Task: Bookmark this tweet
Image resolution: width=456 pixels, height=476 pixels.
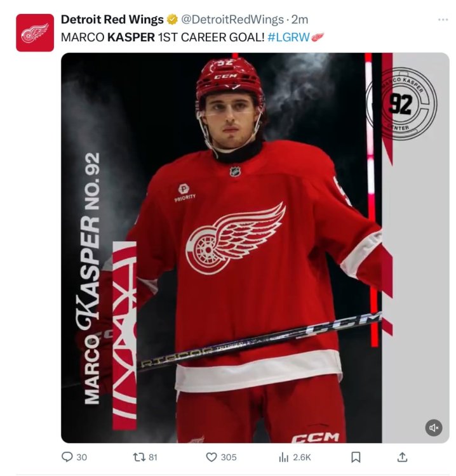Action: (356, 457)
